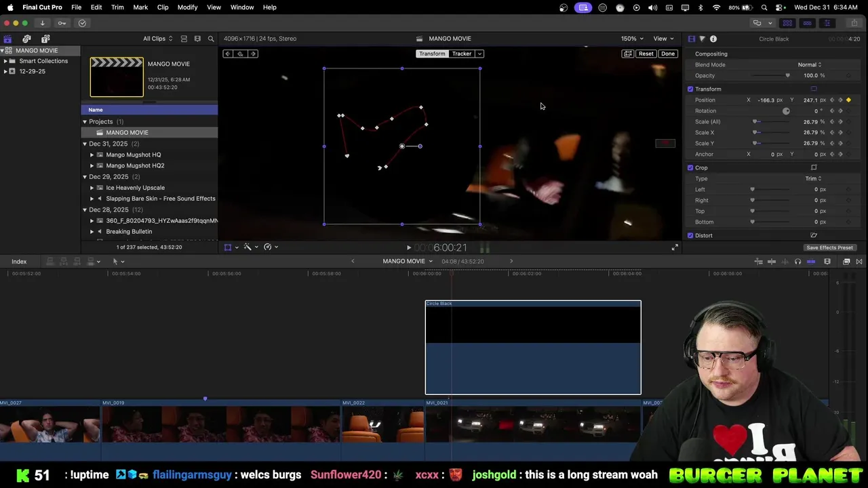Adjust the Opacity slider
This screenshot has width=868, height=488.
772,75
